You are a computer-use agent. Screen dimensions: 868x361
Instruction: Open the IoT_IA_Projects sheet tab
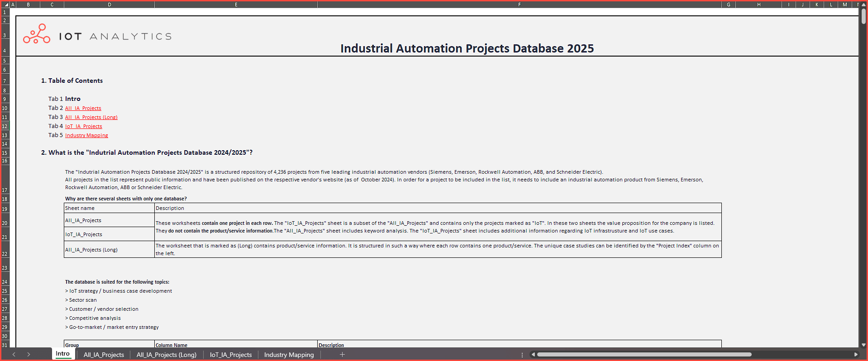tap(231, 355)
